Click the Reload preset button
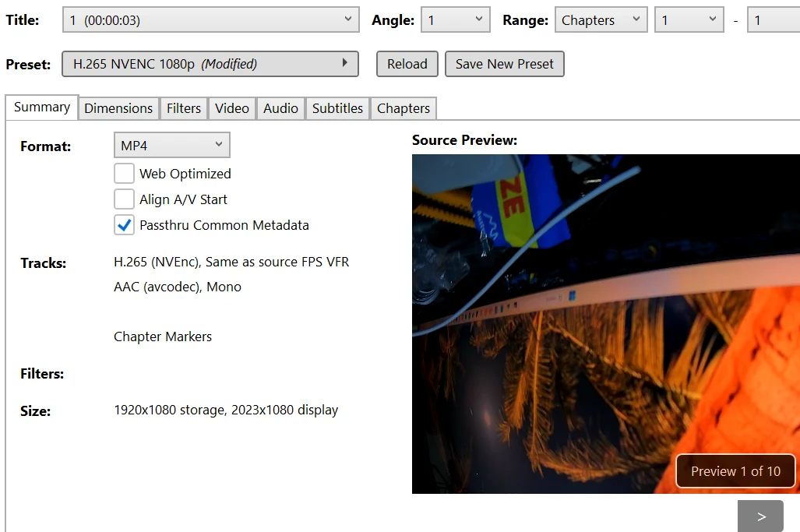 (407, 64)
